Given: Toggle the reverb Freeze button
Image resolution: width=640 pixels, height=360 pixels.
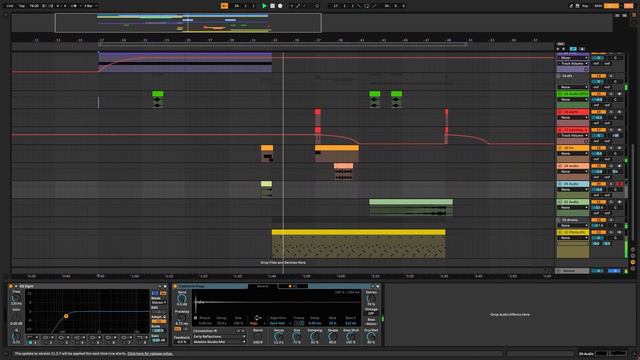Looking at the screenshot, I should (299, 323).
